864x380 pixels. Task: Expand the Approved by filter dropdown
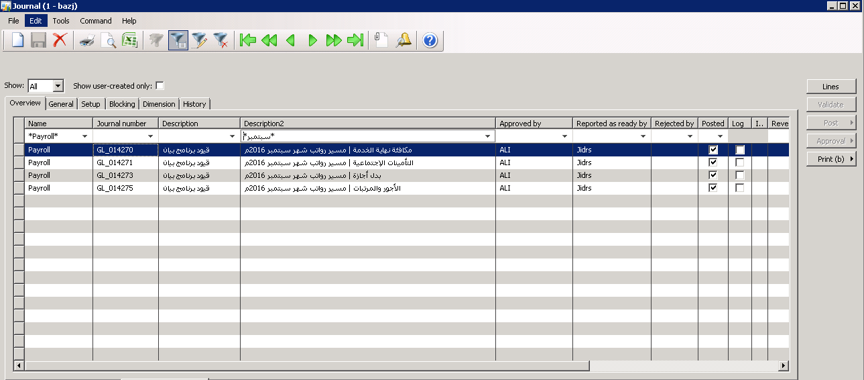[565, 136]
